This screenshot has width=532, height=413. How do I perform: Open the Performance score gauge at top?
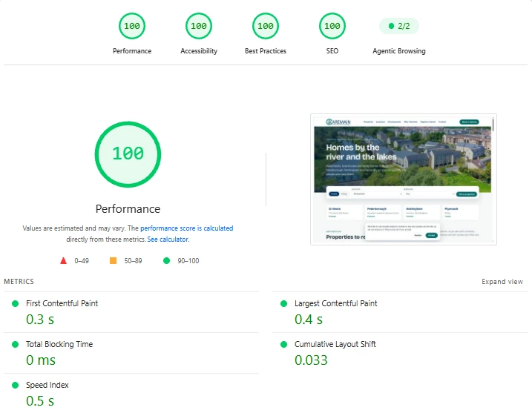click(131, 26)
